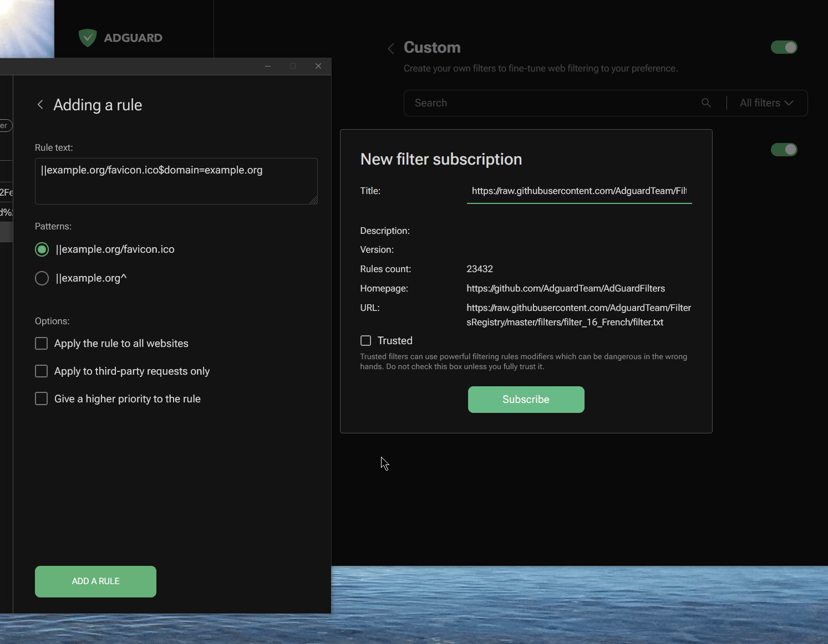Click Subscribe to add the French filter
Screen dimensions: 828x644
click(526, 399)
